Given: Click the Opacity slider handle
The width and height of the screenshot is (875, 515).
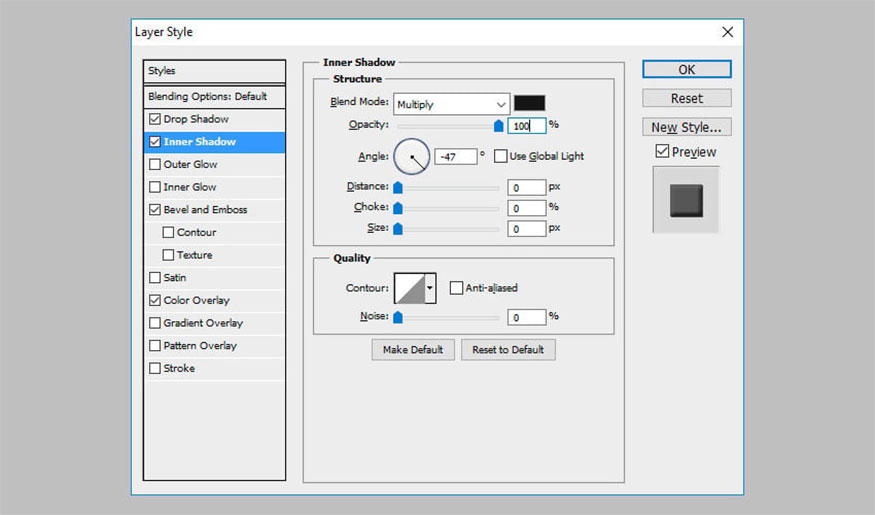Looking at the screenshot, I should [x=498, y=126].
